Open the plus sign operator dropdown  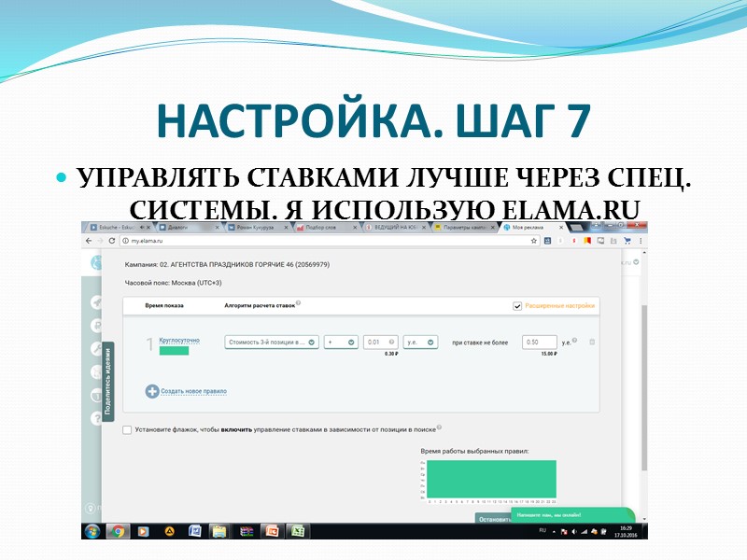click(x=341, y=343)
